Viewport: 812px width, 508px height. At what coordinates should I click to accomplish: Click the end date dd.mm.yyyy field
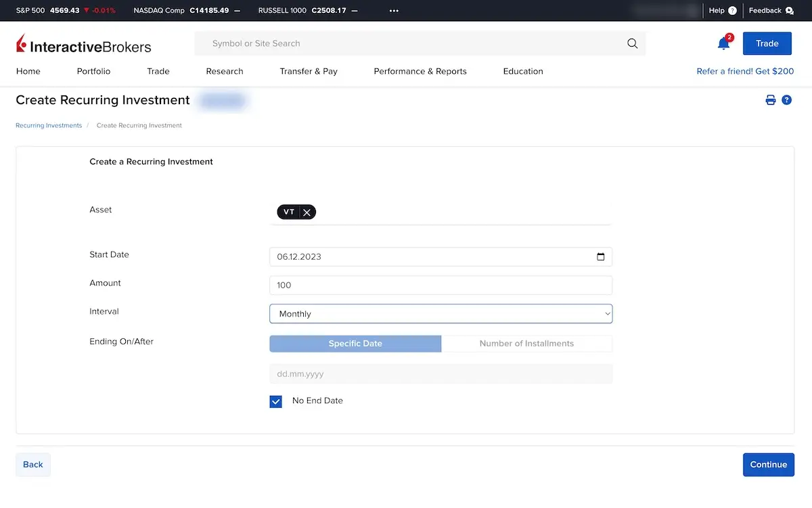click(441, 373)
